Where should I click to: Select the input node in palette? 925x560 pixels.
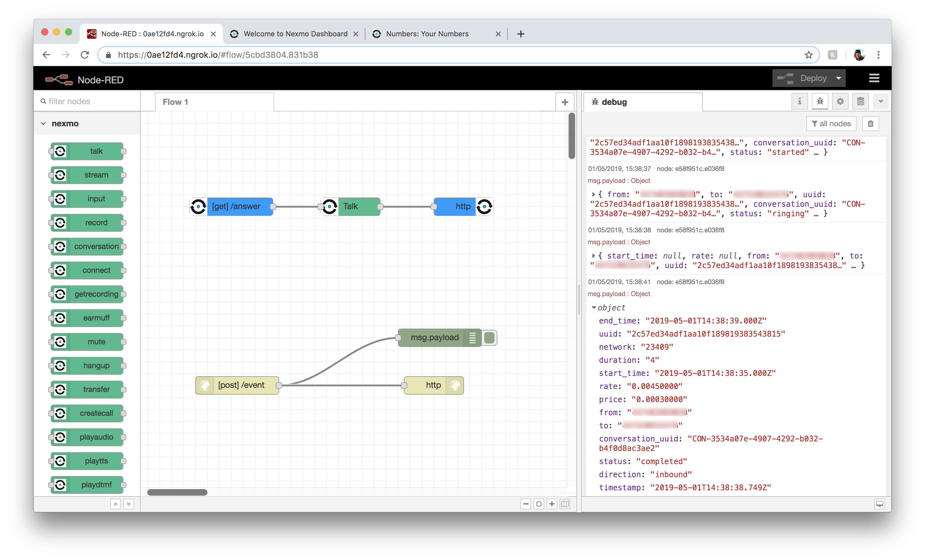(87, 199)
